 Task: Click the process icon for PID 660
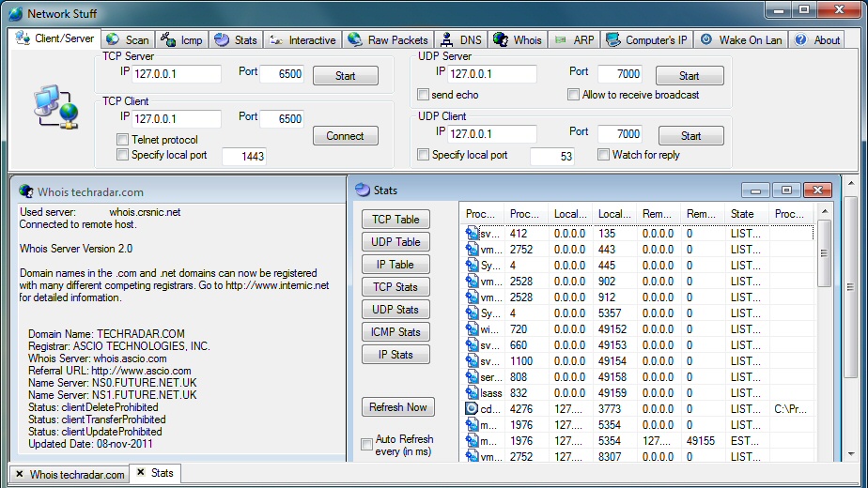(472, 345)
